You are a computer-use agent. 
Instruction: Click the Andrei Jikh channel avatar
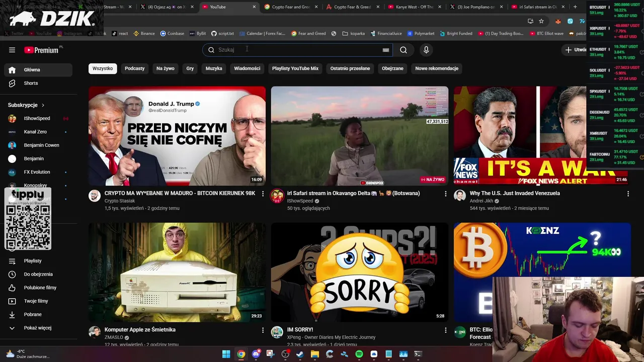[x=460, y=196]
